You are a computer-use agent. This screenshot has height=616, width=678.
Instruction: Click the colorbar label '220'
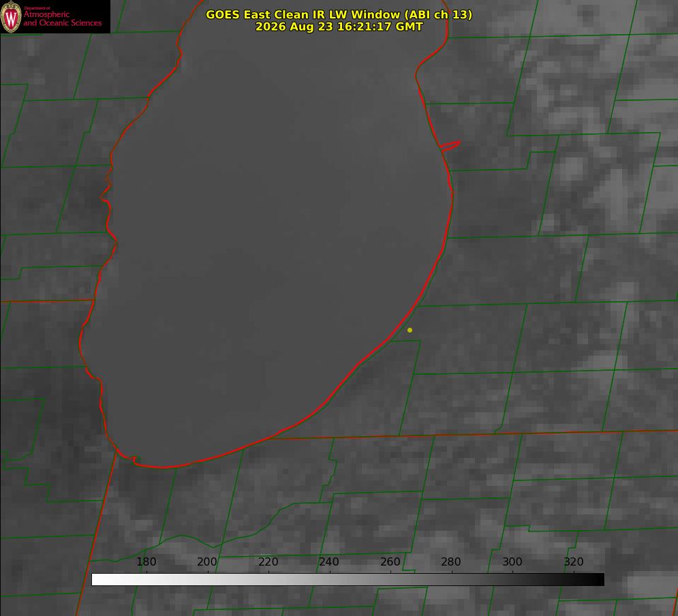(x=268, y=561)
